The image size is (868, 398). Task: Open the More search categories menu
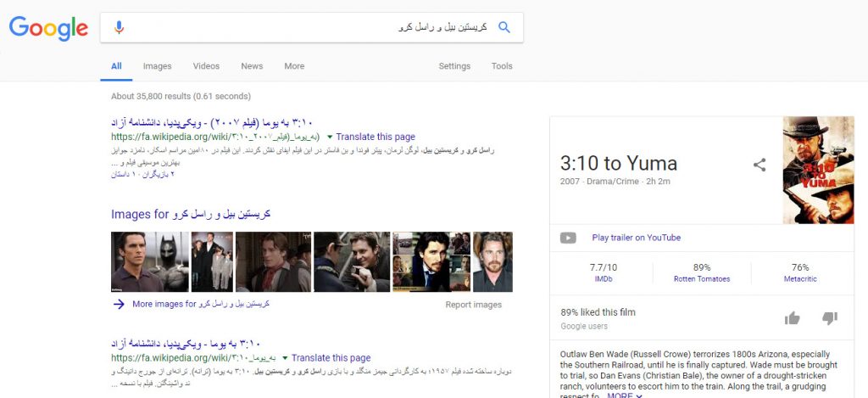tap(294, 66)
